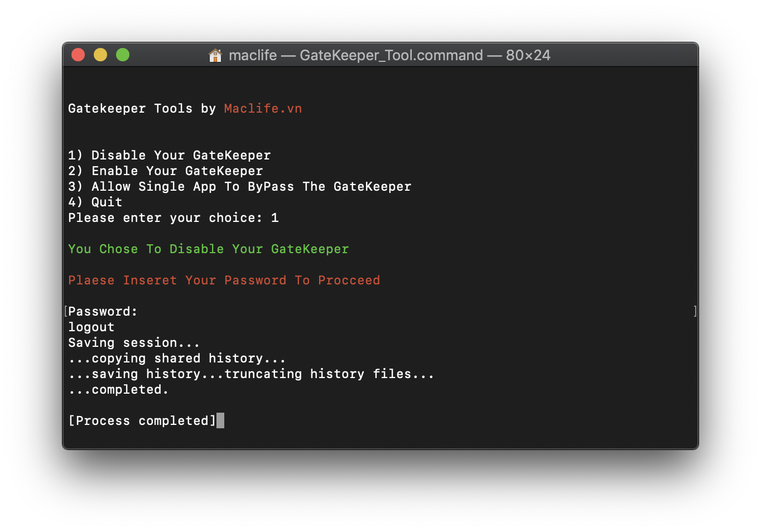The image size is (761, 532).
Task: Click the Password input prompt line
Action: (x=102, y=311)
